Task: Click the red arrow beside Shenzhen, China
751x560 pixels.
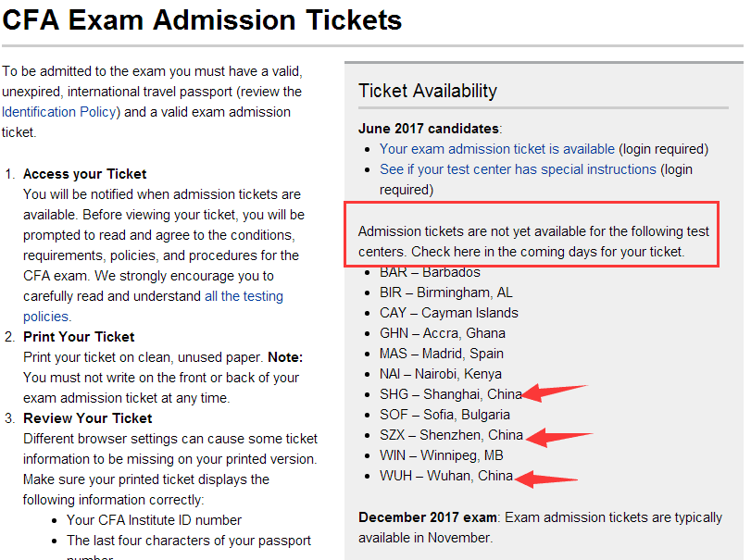Action: click(x=558, y=434)
